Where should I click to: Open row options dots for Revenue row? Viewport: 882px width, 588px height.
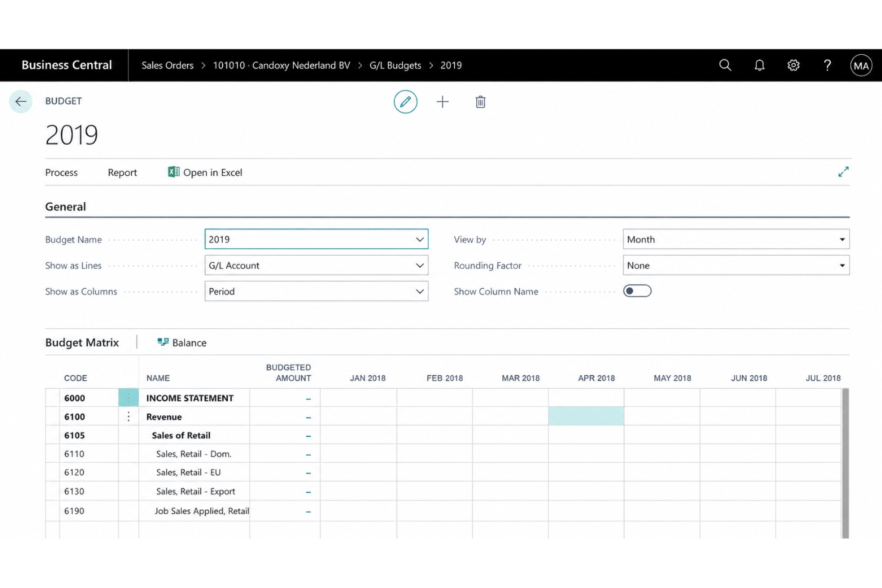[128, 416]
